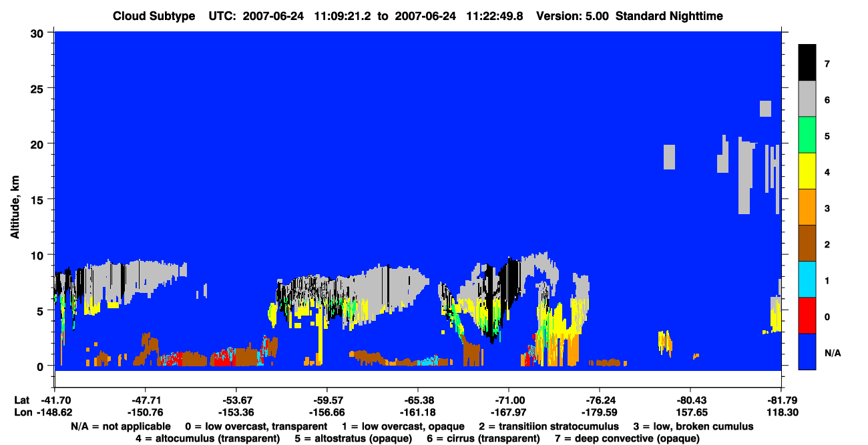Screen dimensions: 868x445
Task: Click the cyan color bar segment labeled 1
Action: [807, 280]
